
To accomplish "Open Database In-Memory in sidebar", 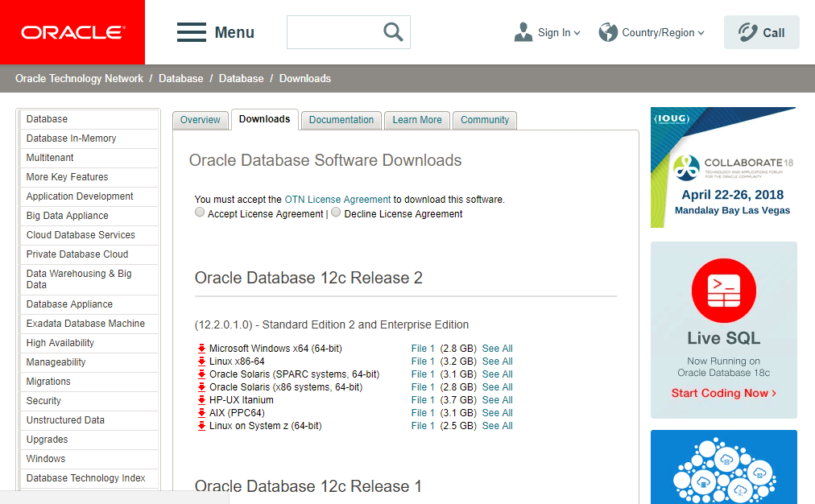I will tap(89, 138).
